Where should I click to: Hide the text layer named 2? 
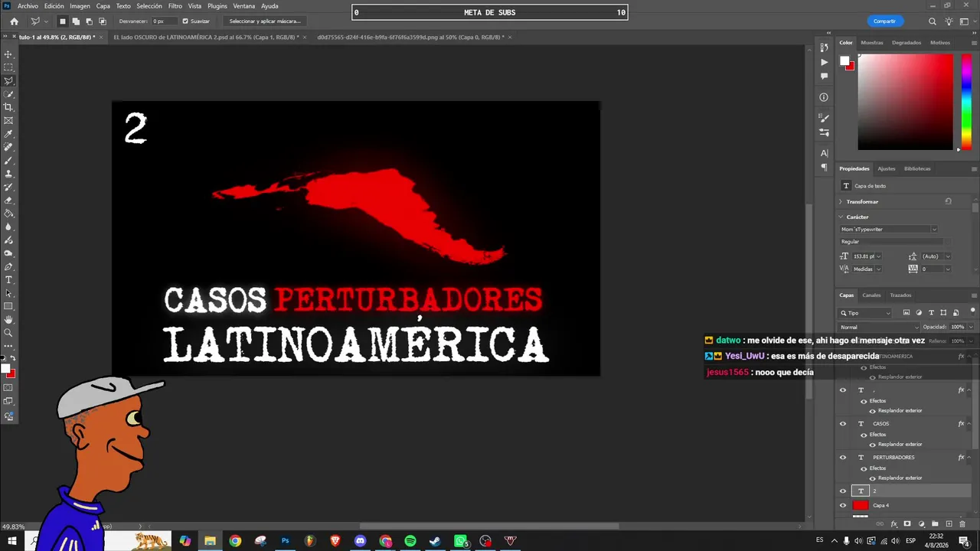843,491
